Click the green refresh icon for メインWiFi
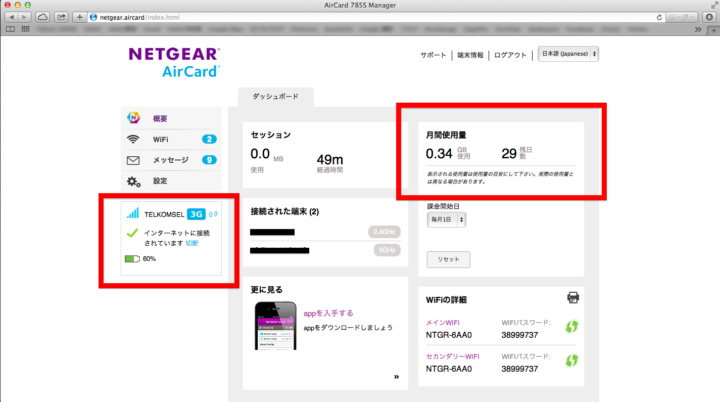The image size is (720, 402). 572,326
